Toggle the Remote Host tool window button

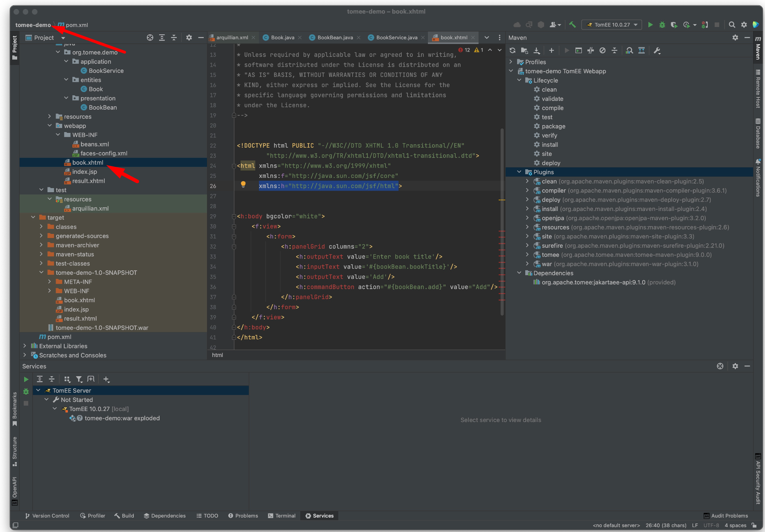pos(758,89)
